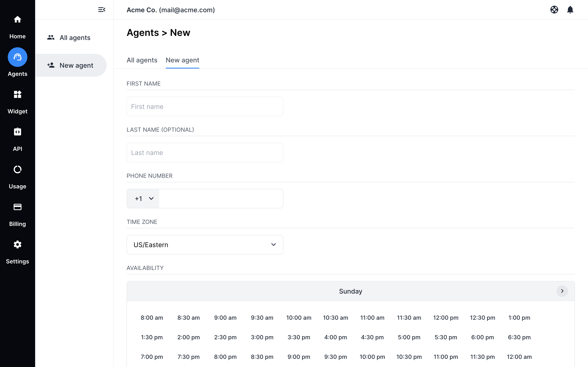The image size is (588, 367).
Task: Toggle the 5:00 pm availability slot
Action: click(x=409, y=337)
